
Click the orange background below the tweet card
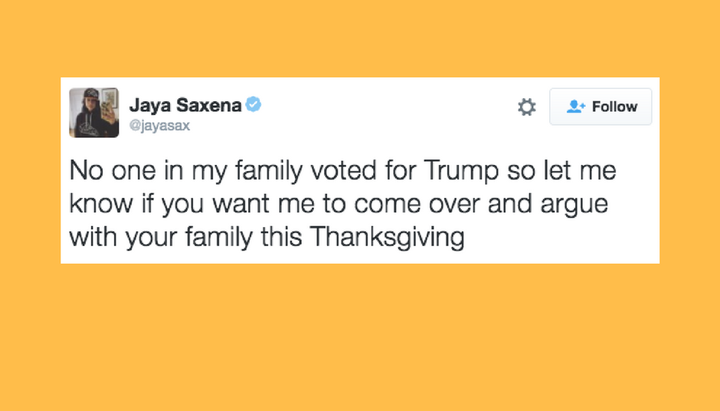[x=360, y=338]
